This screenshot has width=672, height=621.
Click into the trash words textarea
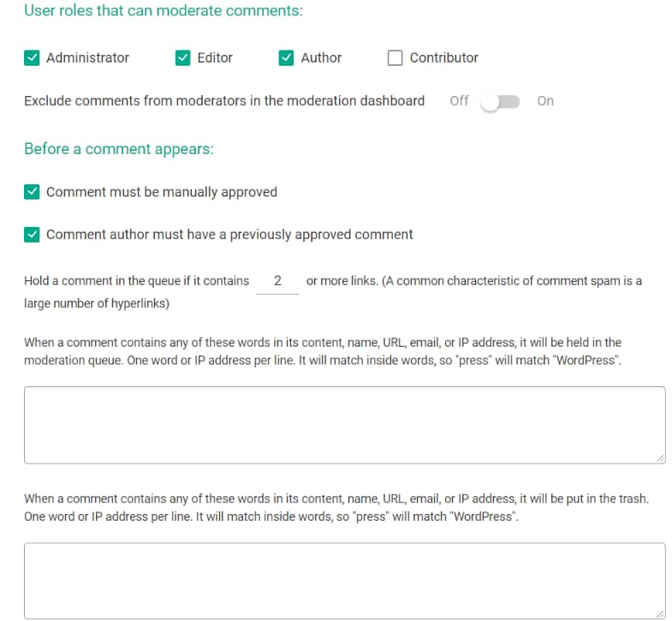345,581
